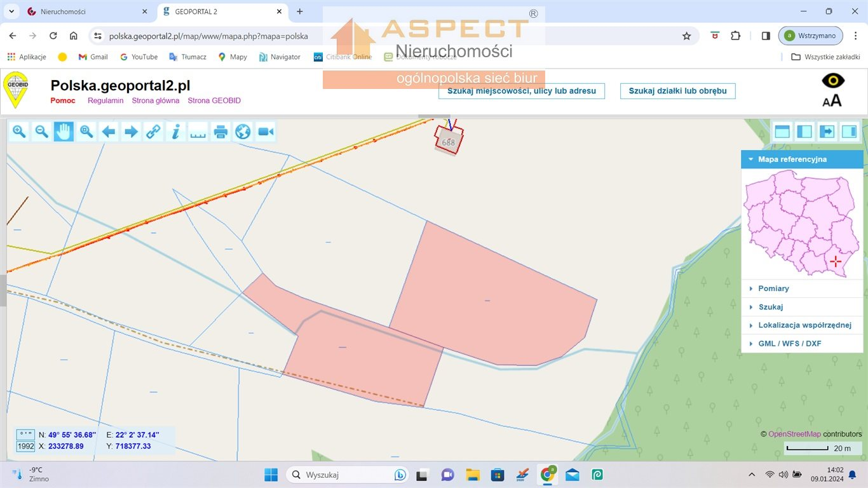Image resolution: width=868 pixels, height=488 pixels.
Task: Open the Wstrzymano profile button
Action: point(811,36)
